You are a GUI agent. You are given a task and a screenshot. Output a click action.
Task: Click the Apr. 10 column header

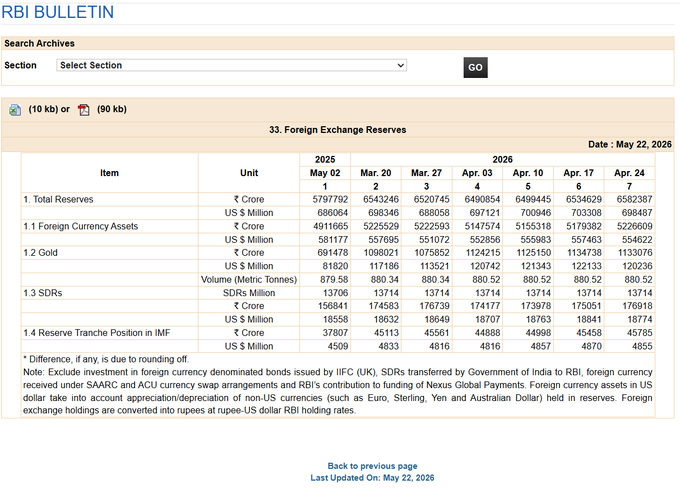point(528,173)
